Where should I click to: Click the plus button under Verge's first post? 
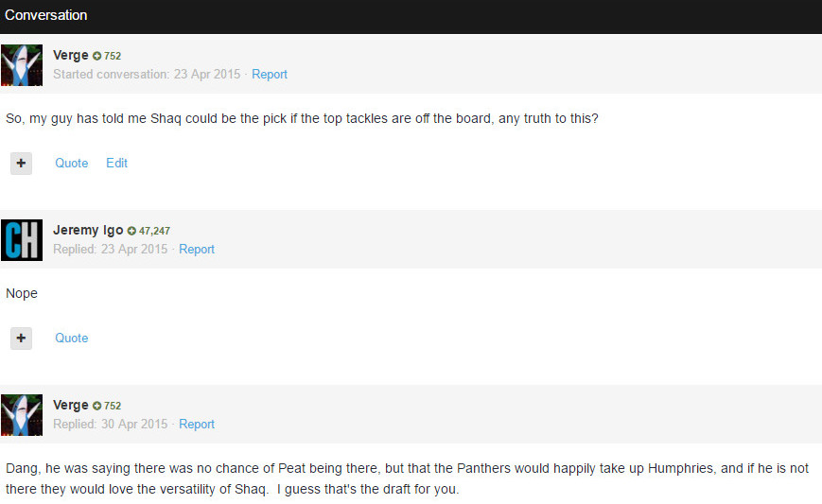21,164
